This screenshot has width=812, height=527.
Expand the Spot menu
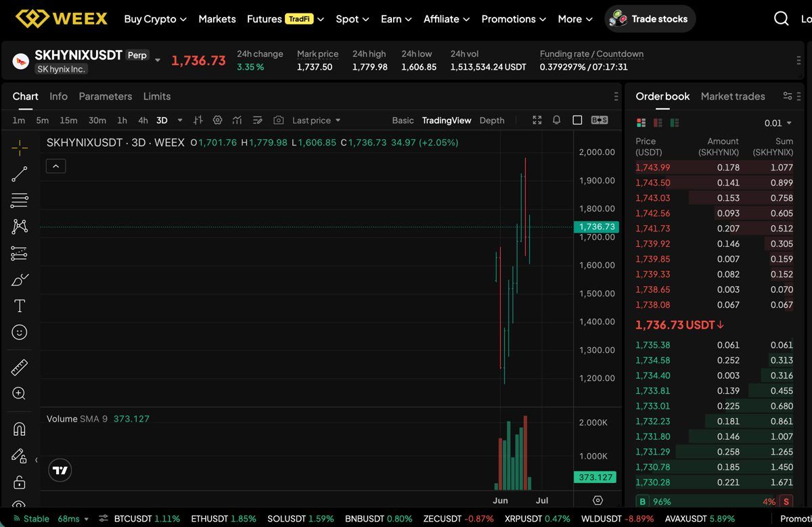(353, 19)
